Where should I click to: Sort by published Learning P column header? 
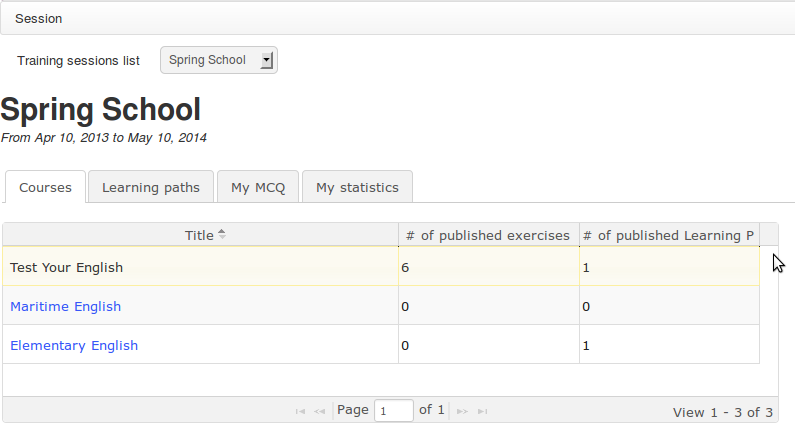(x=668, y=236)
